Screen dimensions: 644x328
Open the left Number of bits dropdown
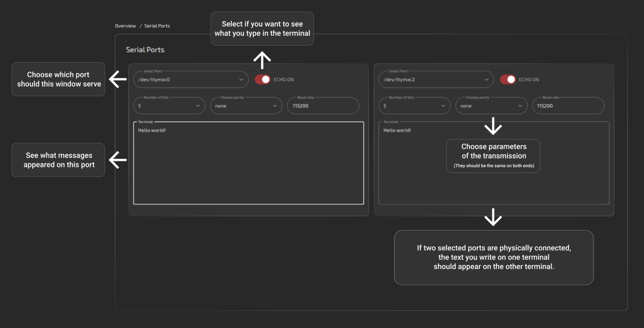point(169,106)
